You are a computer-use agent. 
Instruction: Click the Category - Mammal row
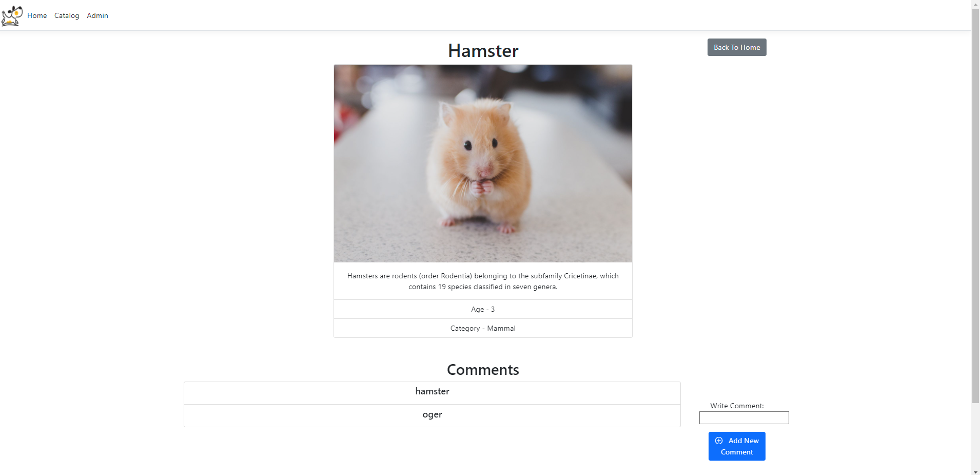pyautogui.click(x=483, y=328)
